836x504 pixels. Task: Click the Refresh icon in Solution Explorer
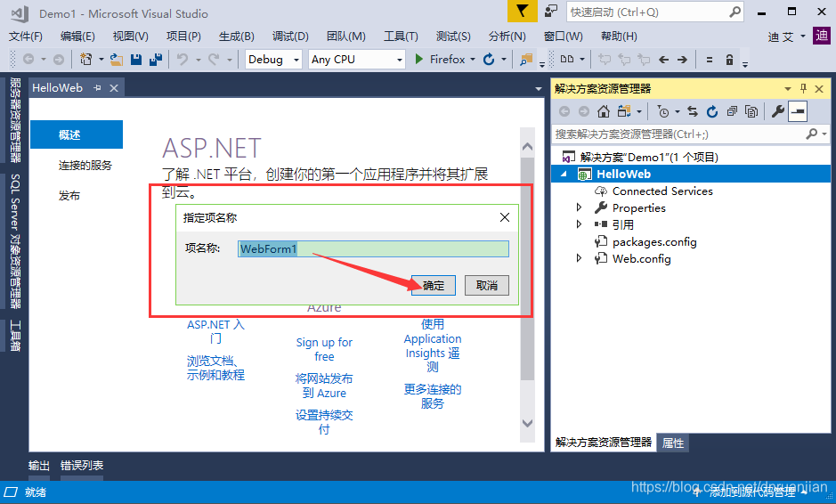click(x=712, y=111)
